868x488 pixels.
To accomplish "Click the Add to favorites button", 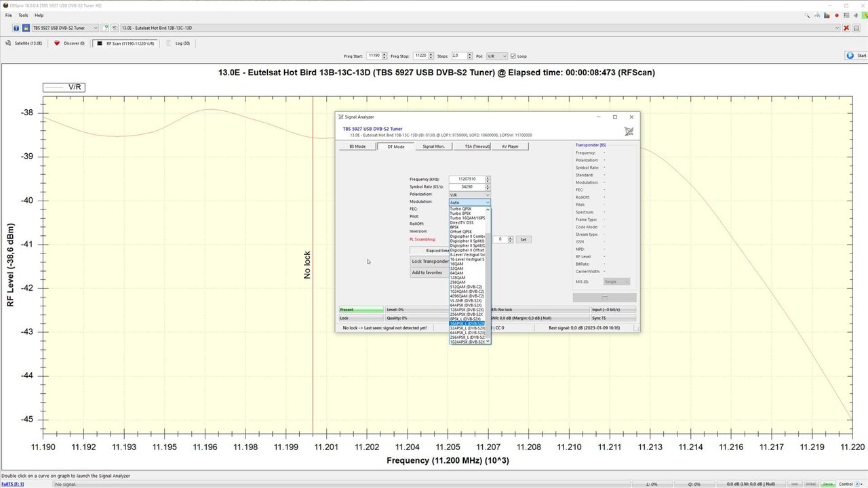I will click(429, 272).
